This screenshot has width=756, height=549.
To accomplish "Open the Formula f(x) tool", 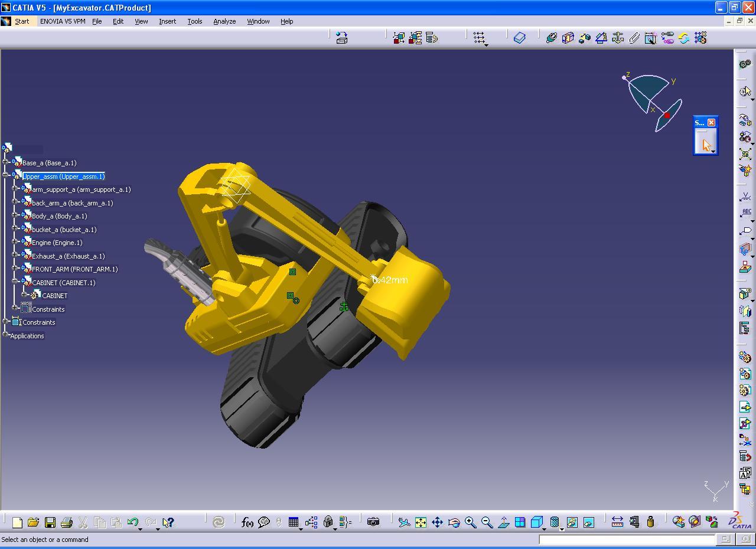I will (247, 522).
